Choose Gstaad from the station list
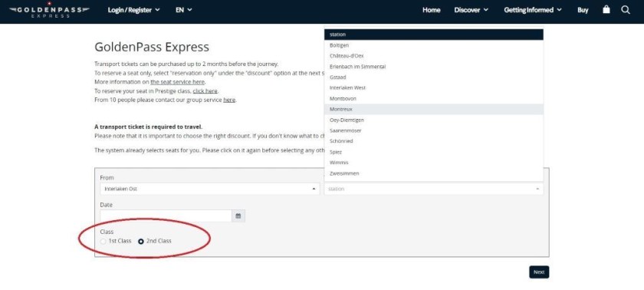The height and width of the screenshot is (290, 644). click(x=434, y=77)
